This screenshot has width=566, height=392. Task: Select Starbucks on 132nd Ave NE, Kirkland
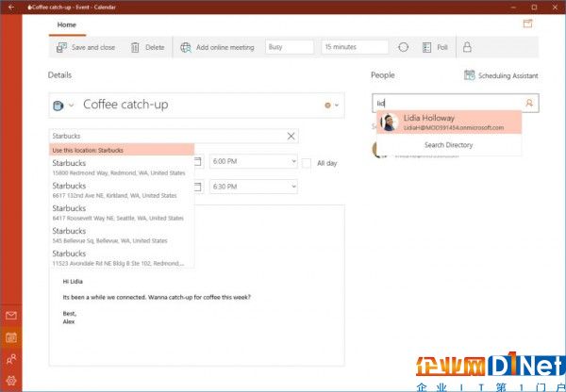coord(122,190)
